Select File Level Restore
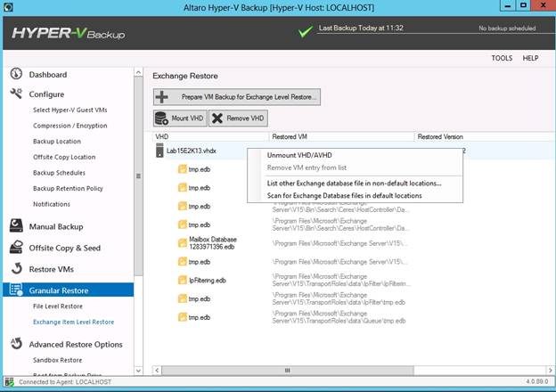The width and height of the screenshot is (556, 392). point(57,306)
